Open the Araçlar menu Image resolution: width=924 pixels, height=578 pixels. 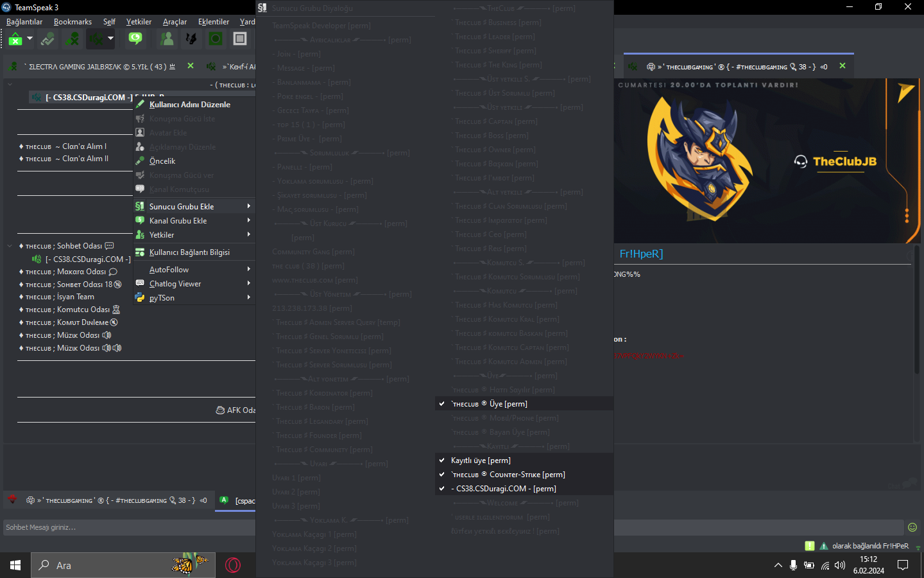click(x=175, y=22)
